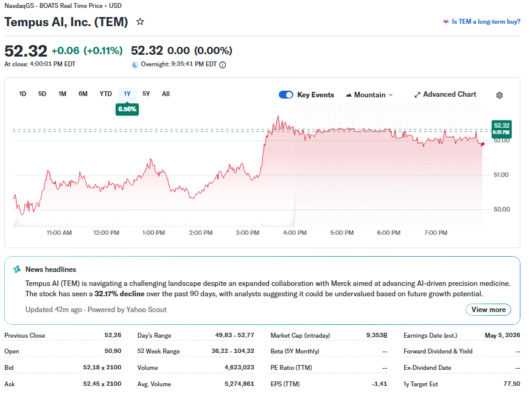Click the 52 Week Range value
The height and width of the screenshot is (393, 532).
[x=233, y=351]
